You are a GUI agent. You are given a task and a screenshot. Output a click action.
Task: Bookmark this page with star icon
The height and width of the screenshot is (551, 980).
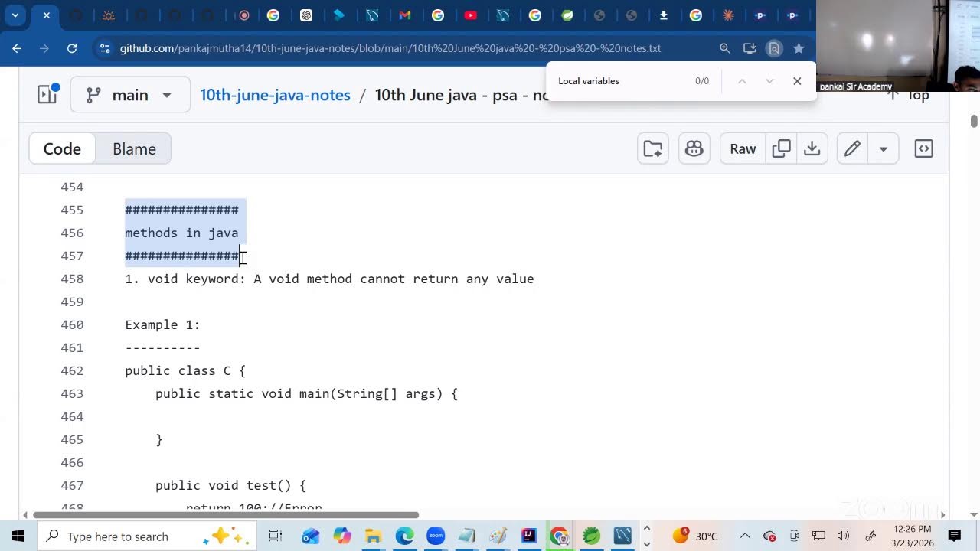799,48
